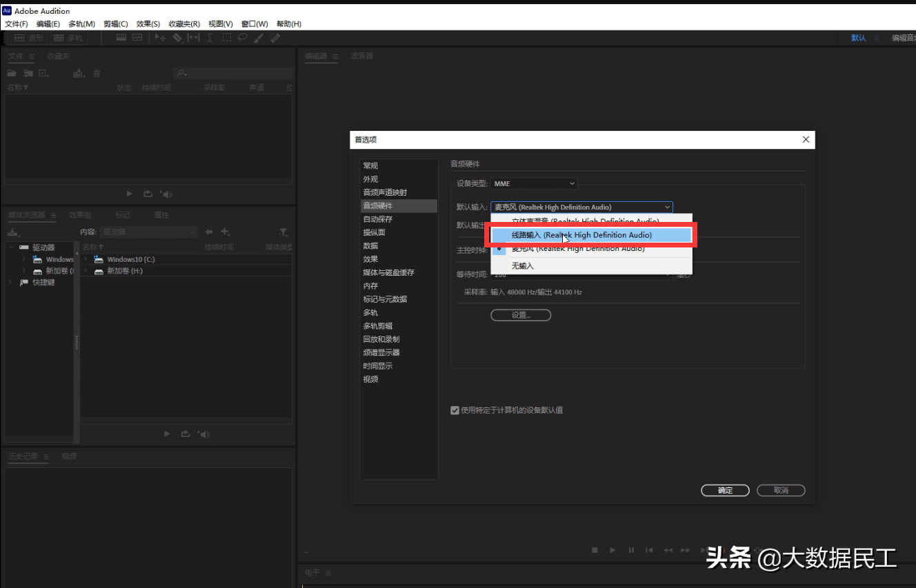Switch to Waveform (波形) view
916x588 pixels.
(28, 38)
